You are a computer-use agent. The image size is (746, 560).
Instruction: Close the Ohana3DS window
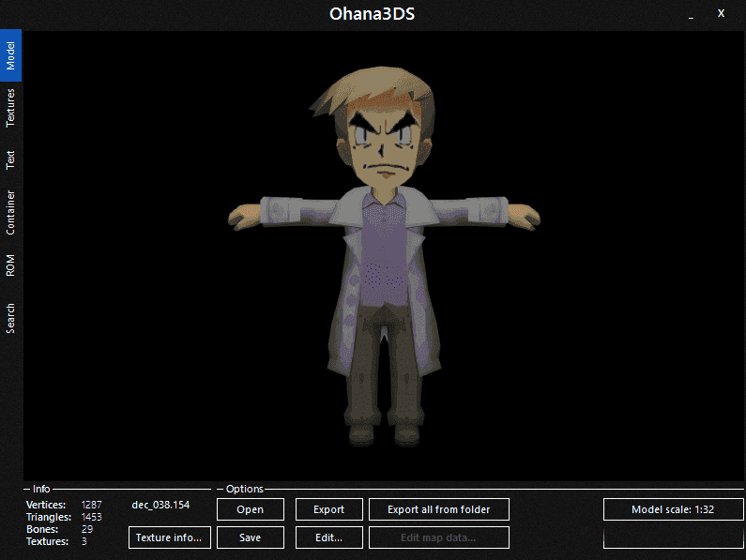(x=721, y=13)
